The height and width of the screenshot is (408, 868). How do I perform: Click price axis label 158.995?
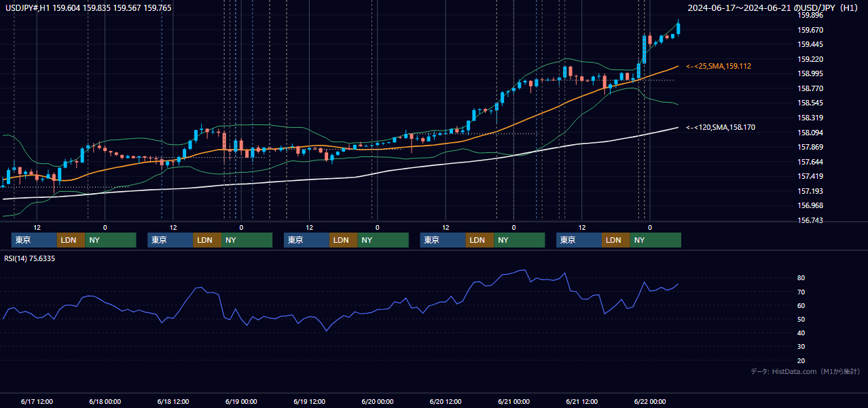[x=810, y=73]
